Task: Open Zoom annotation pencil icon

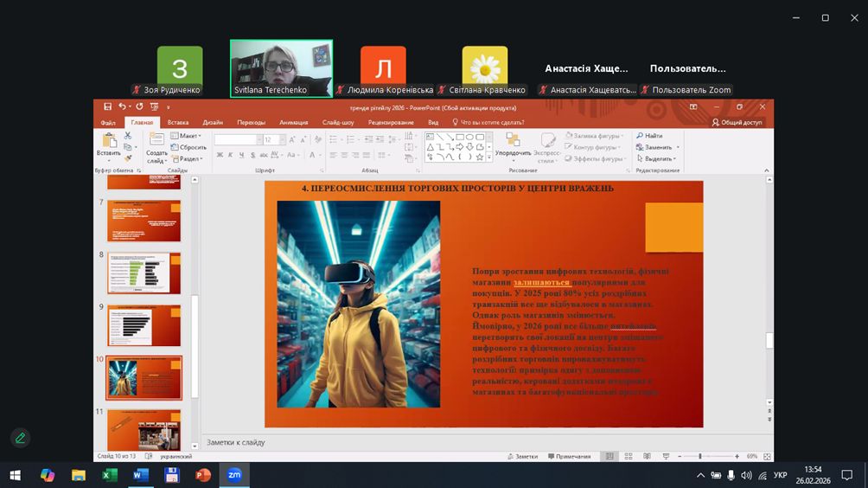Action: click(20, 438)
